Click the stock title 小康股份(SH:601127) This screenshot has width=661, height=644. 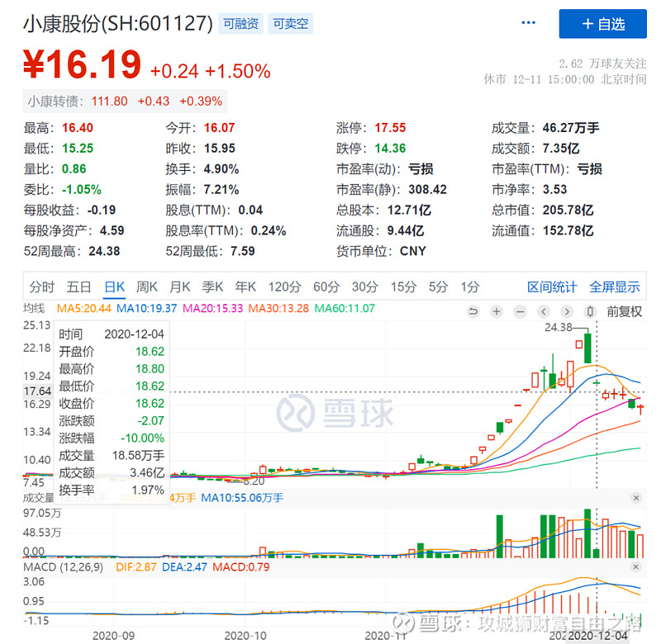click(118, 24)
